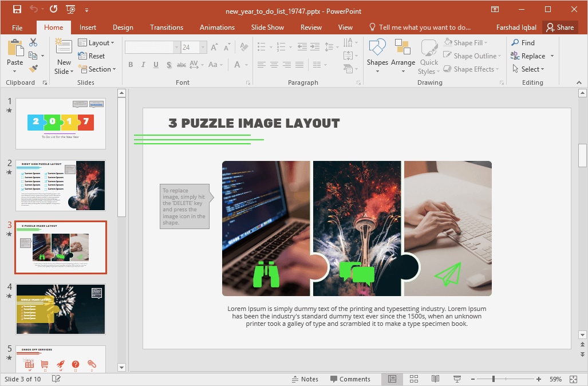The height and width of the screenshot is (386, 588).
Task: Clear all formatting eraser icon
Action: tap(244, 47)
